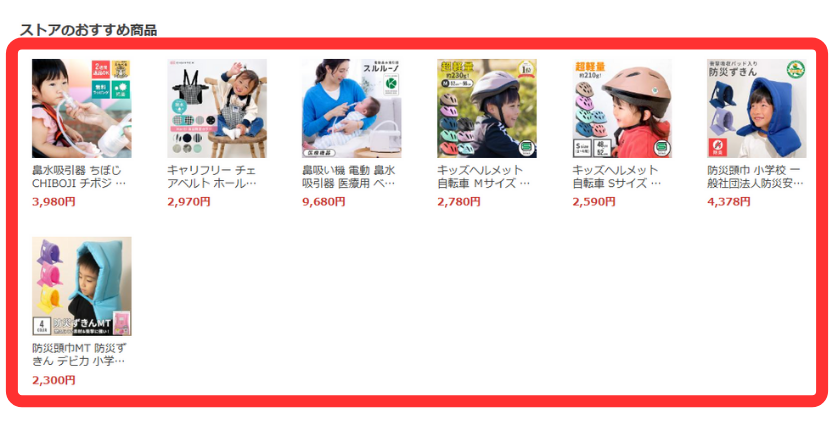This screenshot has width=834, height=427.
Task: Open the S-size kids helmet thumbnail
Action: [x=622, y=108]
